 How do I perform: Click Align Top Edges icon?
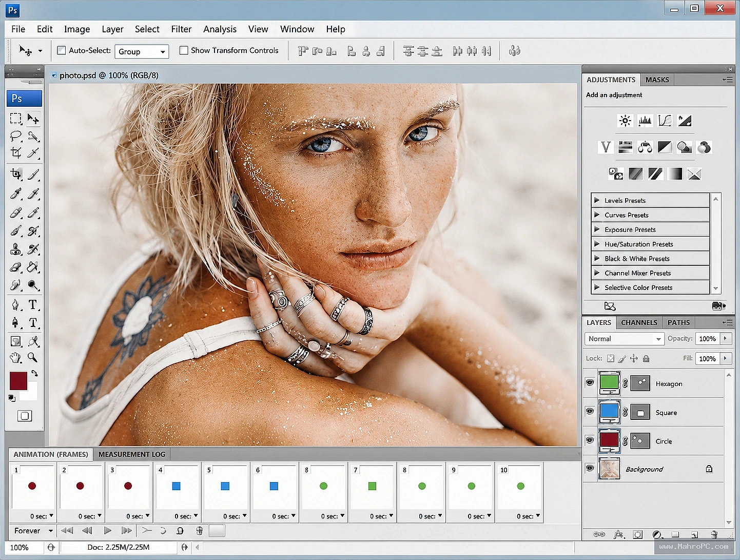tap(303, 51)
